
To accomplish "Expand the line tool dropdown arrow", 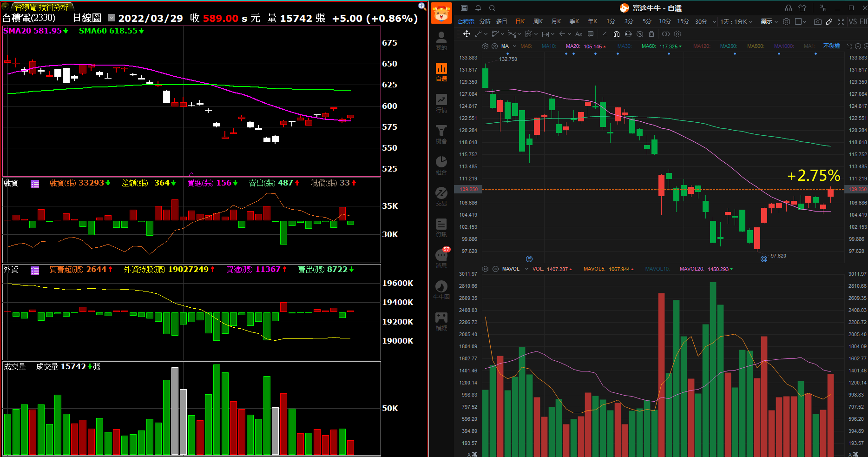I will tap(486, 34).
